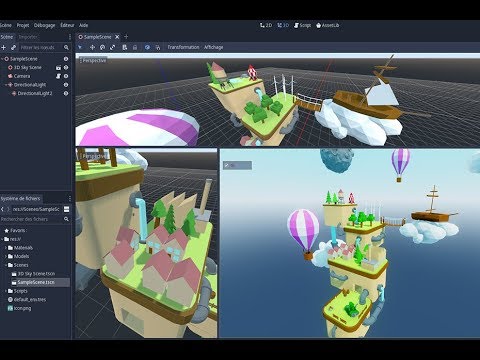480x360 pixels.
Task: Toggle the local space mode icon
Action: click(x=147, y=47)
